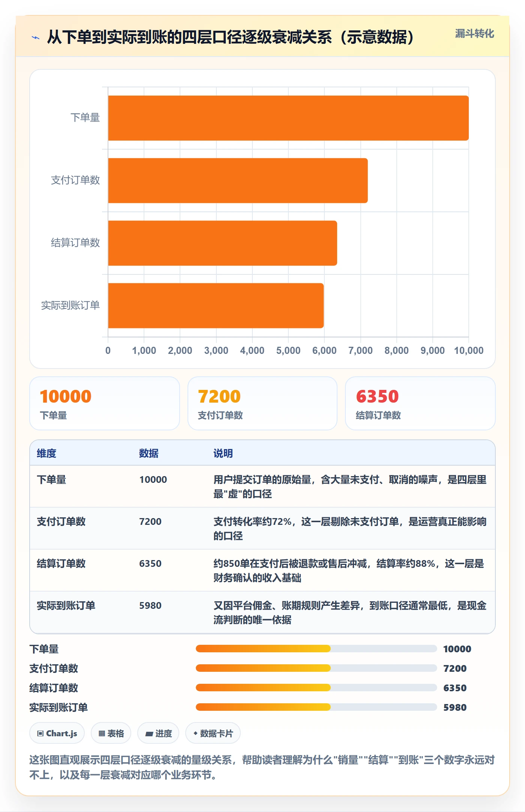Click the 支付订单数 bar in the chart
The image size is (525, 812).
[x=238, y=181]
